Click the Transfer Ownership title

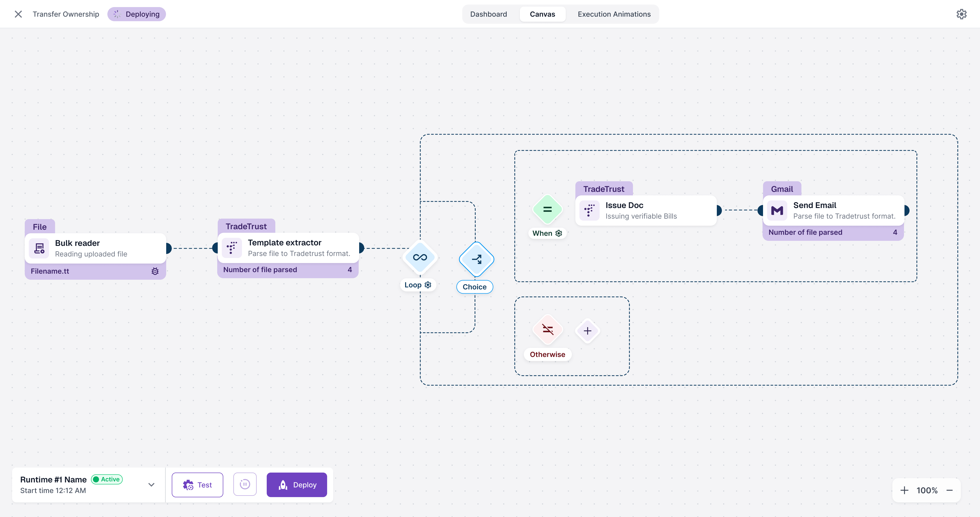(66, 14)
